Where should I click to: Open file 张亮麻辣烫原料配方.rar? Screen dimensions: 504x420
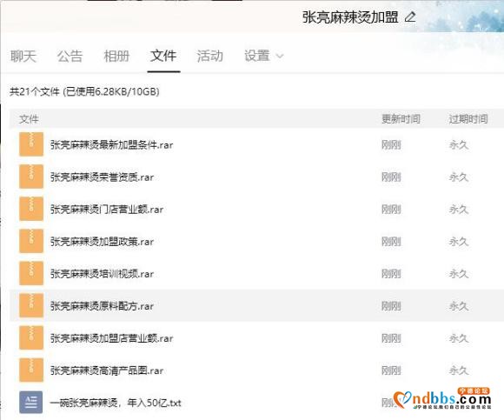coord(102,306)
